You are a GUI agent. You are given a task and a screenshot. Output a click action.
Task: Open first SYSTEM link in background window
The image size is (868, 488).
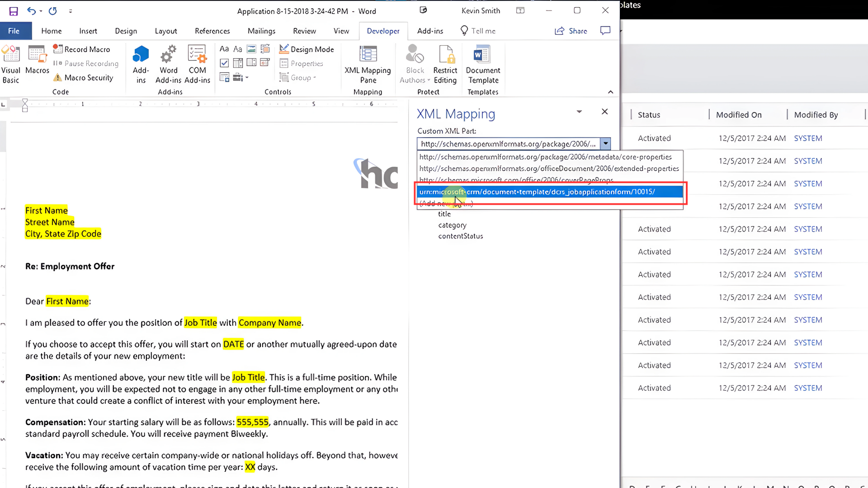coord(808,138)
